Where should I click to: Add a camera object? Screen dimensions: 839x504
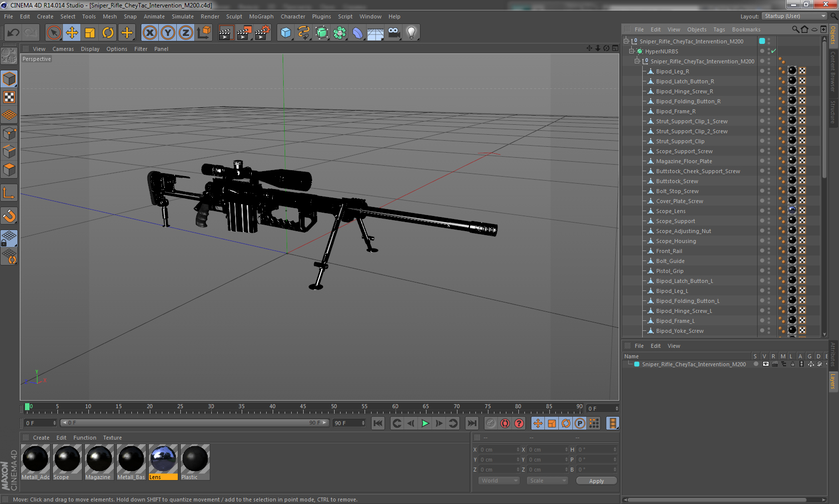tap(394, 33)
